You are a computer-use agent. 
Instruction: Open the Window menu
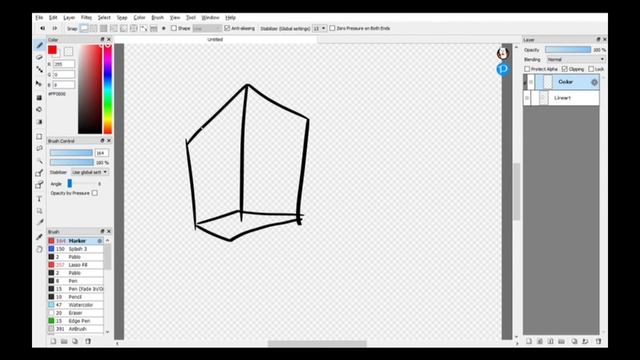pyautogui.click(x=210, y=18)
